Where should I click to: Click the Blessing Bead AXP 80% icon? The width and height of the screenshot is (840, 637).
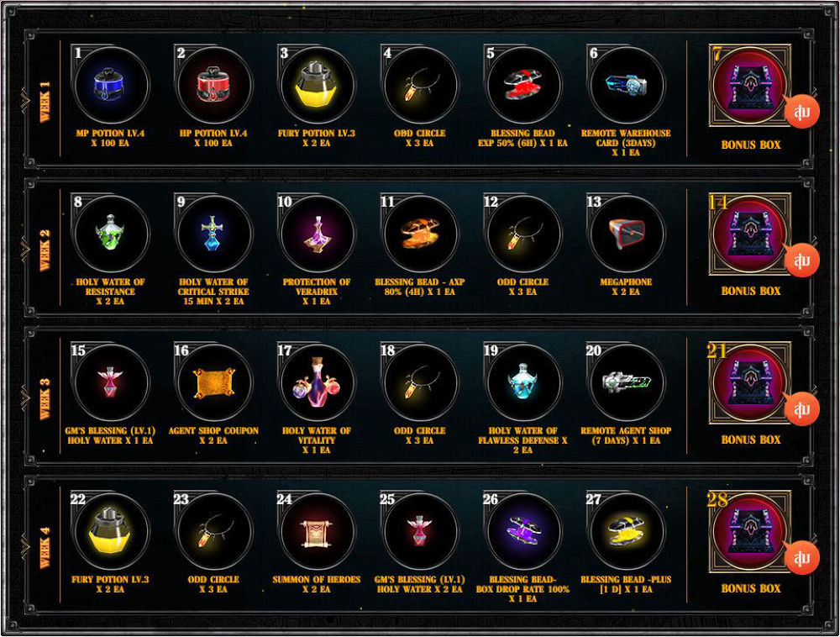420,234
